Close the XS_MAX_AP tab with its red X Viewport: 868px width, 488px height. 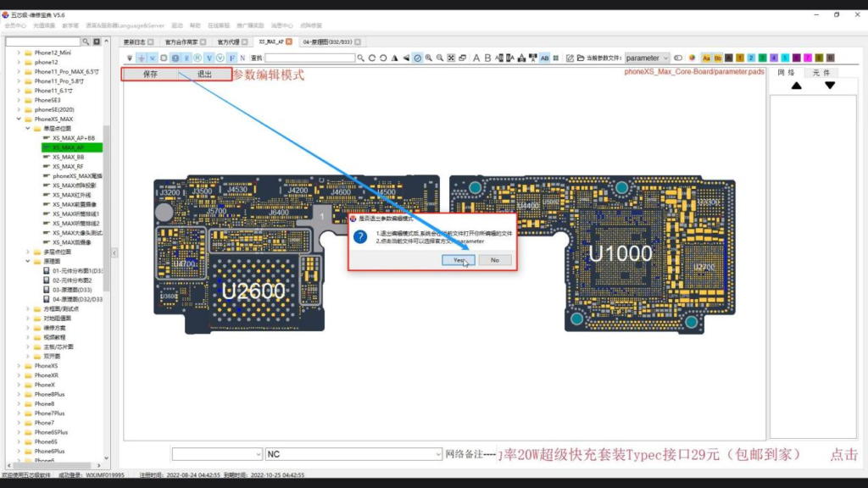click(289, 42)
